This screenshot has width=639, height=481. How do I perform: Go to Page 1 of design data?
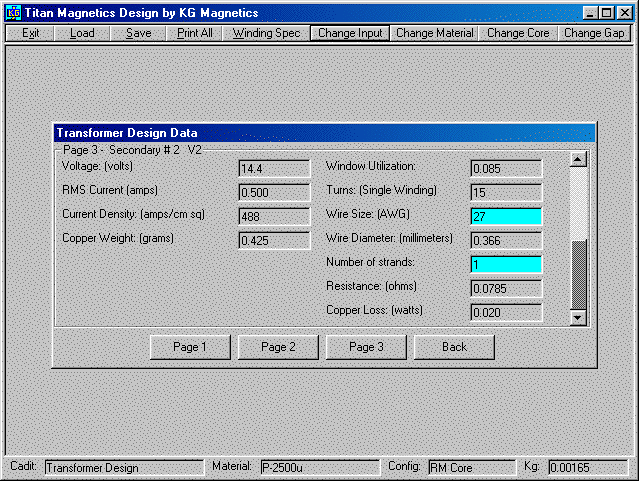point(190,347)
